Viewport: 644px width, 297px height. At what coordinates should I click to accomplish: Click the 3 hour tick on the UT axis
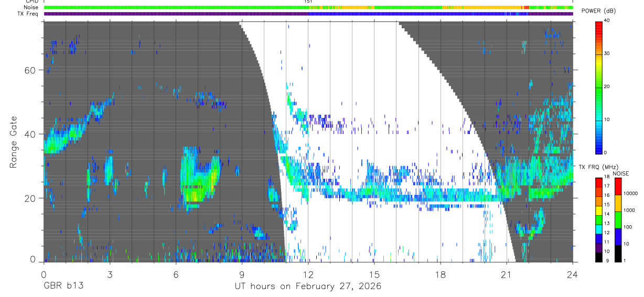(x=110, y=274)
